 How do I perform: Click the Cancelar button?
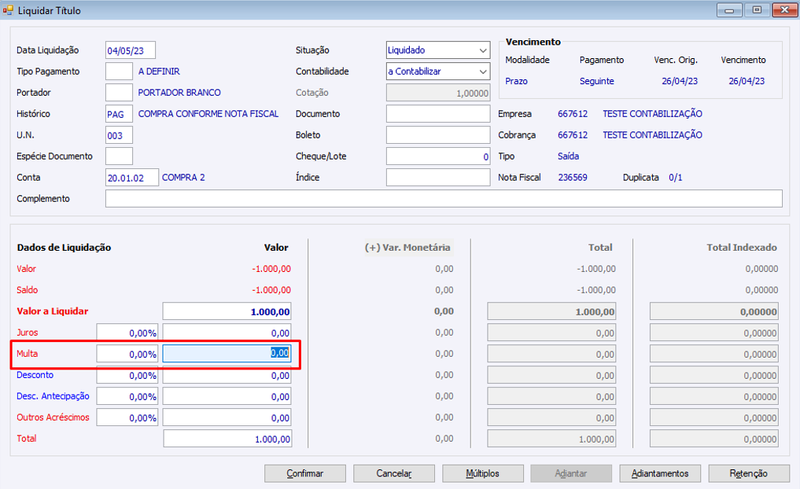394,474
